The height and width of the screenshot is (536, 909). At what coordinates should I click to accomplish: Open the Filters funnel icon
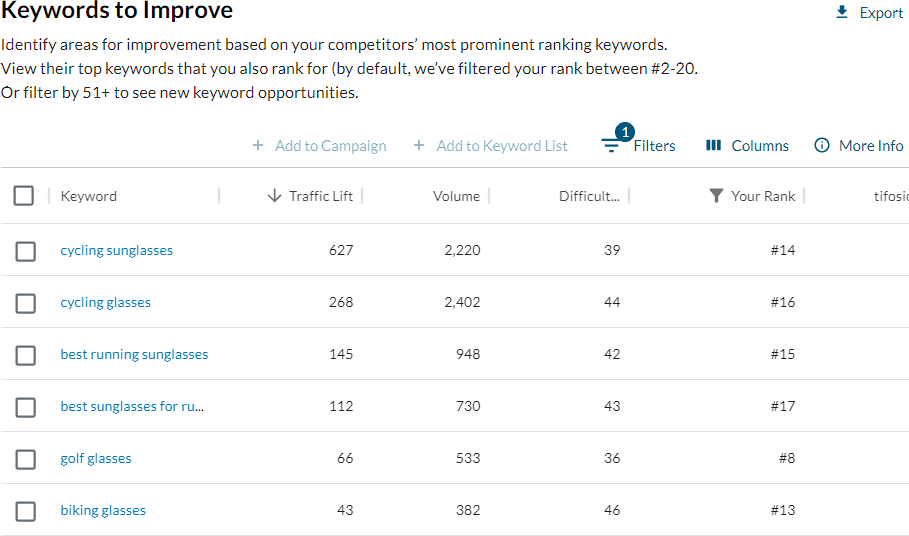point(611,146)
